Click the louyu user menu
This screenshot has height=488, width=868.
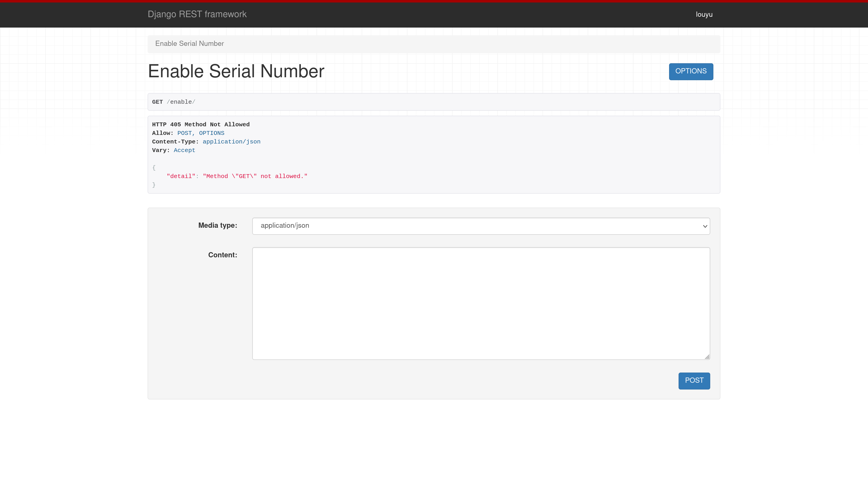tap(704, 14)
